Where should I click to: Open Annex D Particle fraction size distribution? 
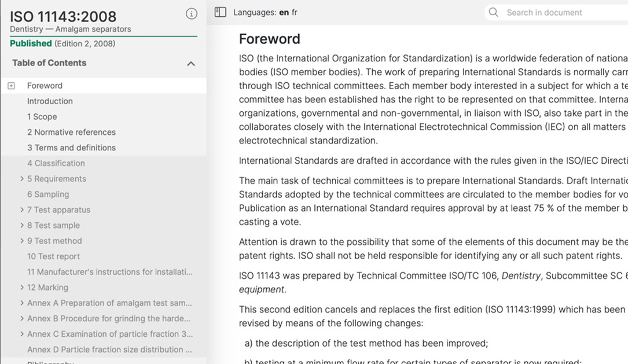pos(109,350)
